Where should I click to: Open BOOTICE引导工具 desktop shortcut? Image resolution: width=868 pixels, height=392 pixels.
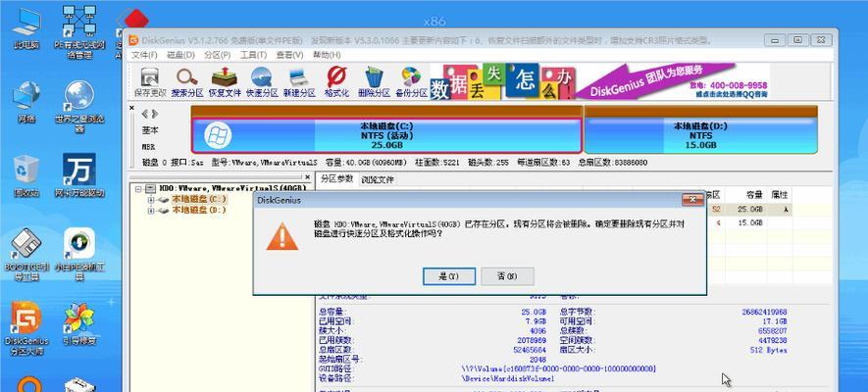(26, 255)
